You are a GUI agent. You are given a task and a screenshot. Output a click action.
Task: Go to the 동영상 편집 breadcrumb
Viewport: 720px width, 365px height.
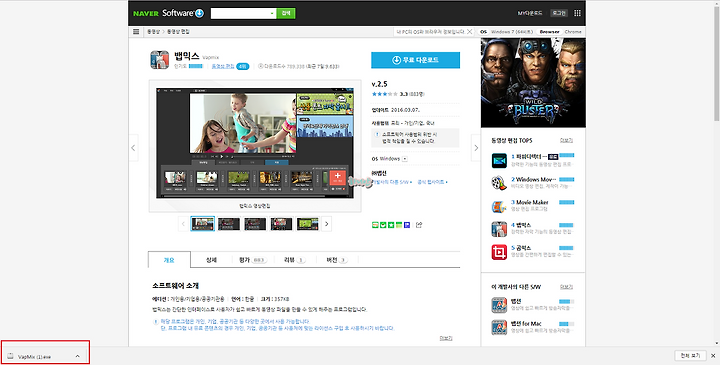(178, 32)
